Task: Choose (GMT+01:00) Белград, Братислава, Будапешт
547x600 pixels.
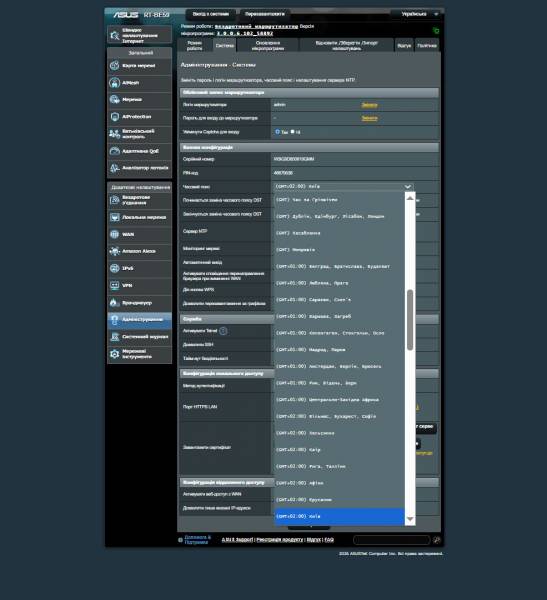Action: (x=339, y=266)
